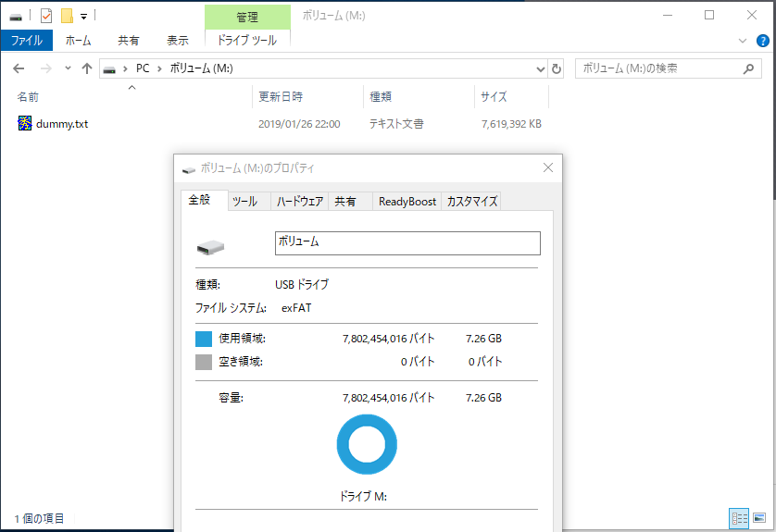Image resolution: width=776 pixels, height=532 pixels.
Task: Open the Customize Quick Access Toolbar arrow
Action: [83, 17]
